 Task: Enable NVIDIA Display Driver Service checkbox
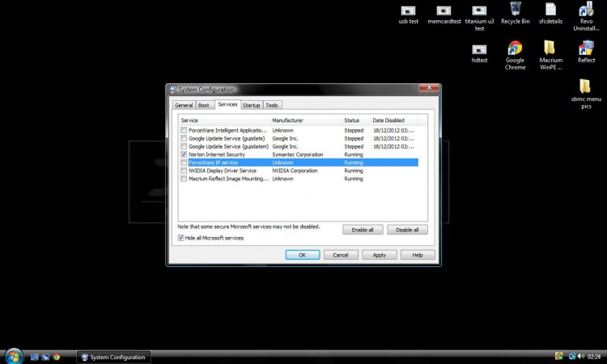point(184,171)
